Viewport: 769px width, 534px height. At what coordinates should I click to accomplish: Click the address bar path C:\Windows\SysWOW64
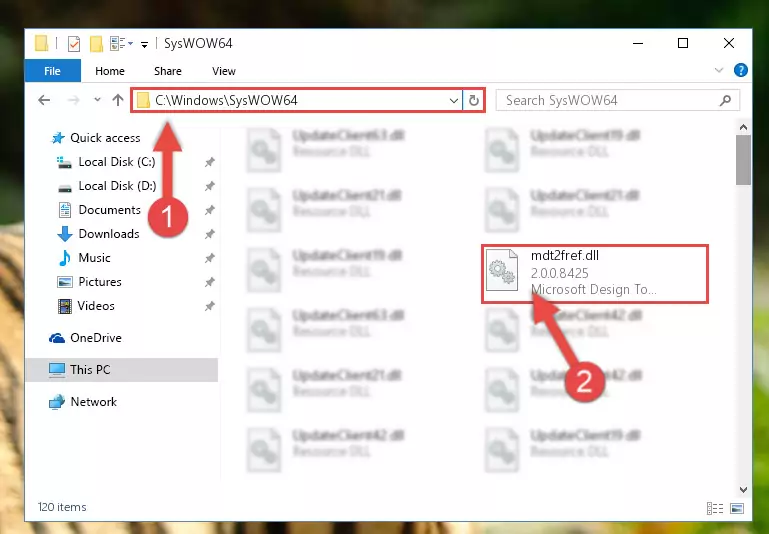click(226, 101)
